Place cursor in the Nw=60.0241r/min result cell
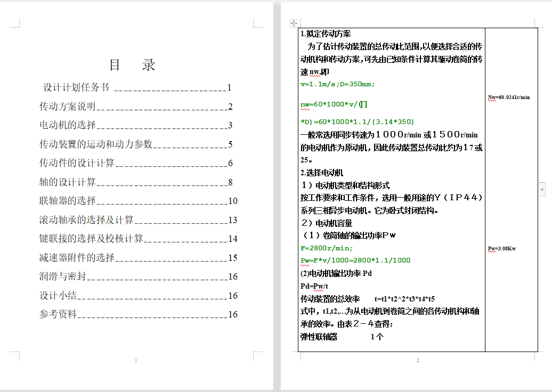Screen dimensions: 552x392 [x=509, y=97]
